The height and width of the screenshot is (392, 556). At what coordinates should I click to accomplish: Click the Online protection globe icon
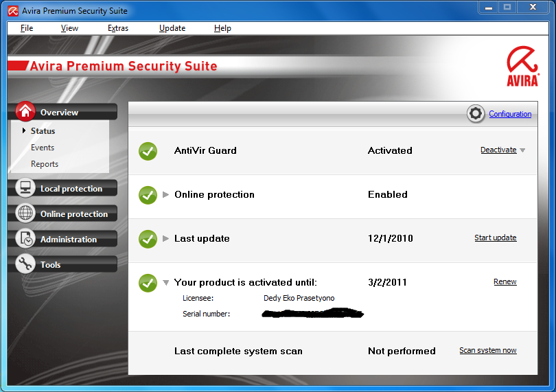(x=25, y=213)
